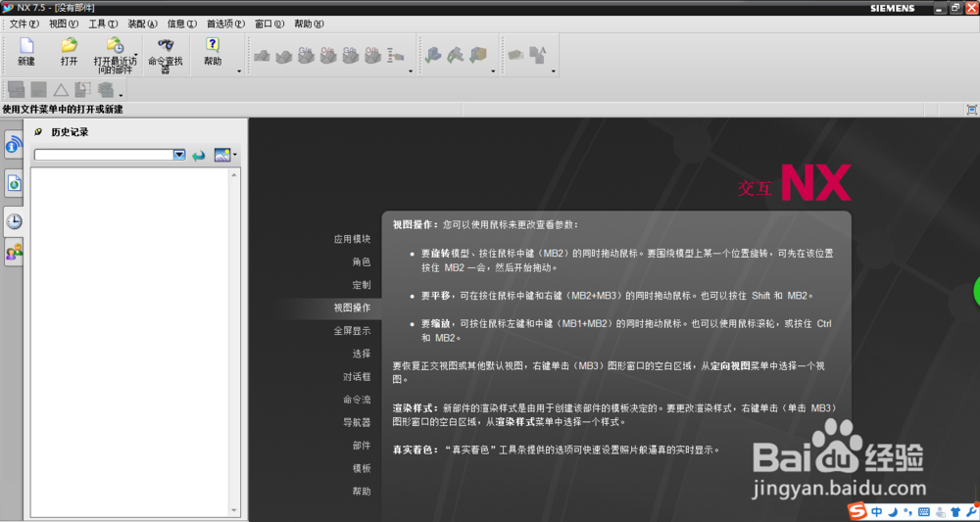Screen dimensions: 980x522
Task: Click the green return arrow in history panel
Action: point(199,156)
